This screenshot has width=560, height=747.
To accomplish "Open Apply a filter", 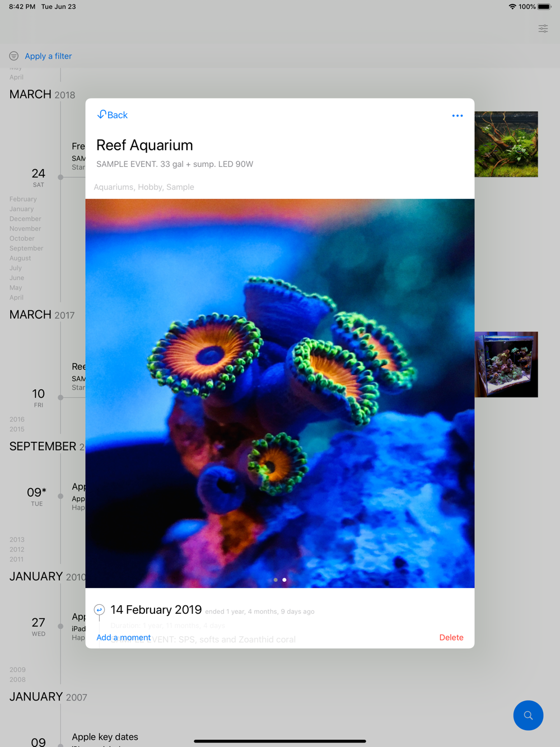I will [x=48, y=56].
